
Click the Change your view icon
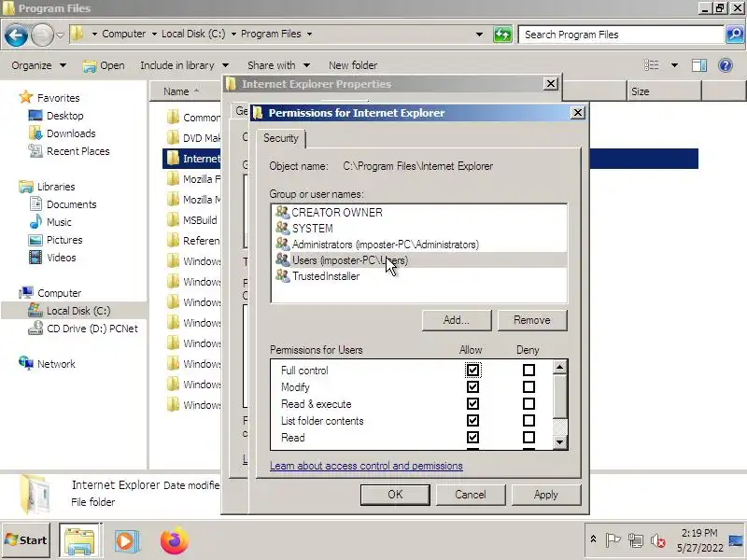651,65
